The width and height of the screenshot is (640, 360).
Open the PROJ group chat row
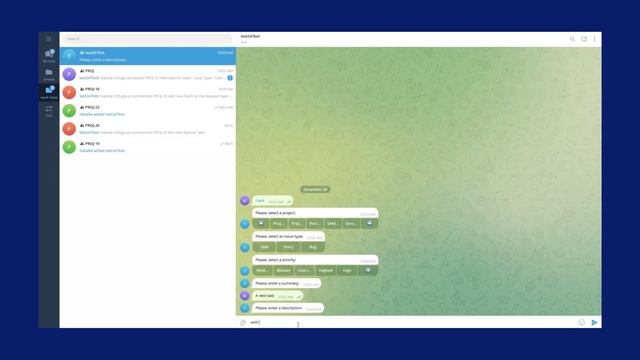click(148, 74)
